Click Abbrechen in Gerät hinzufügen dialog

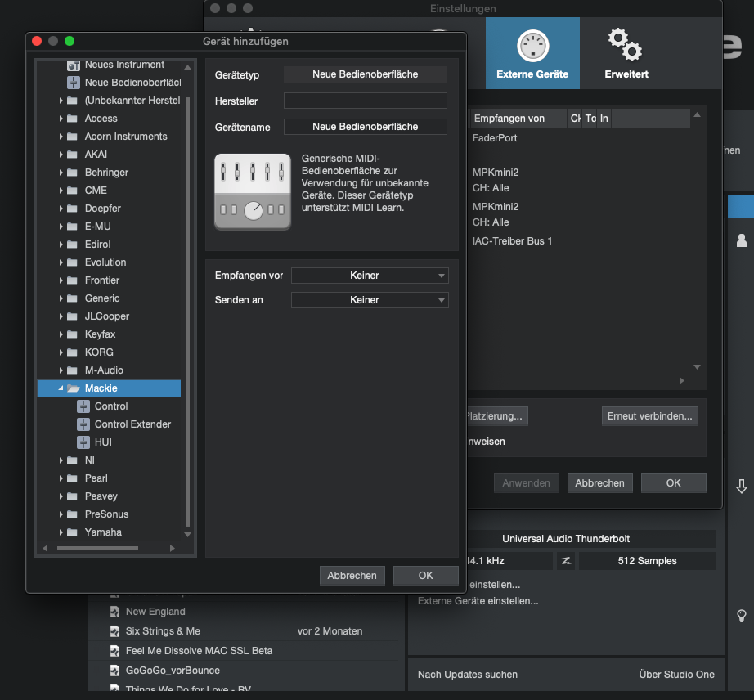click(x=352, y=576)
